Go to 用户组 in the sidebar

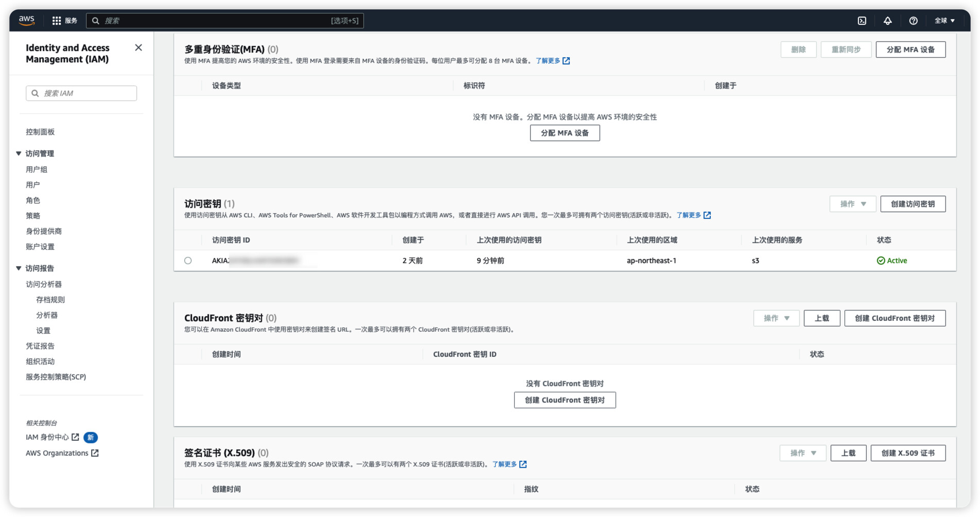coord(37,169)
